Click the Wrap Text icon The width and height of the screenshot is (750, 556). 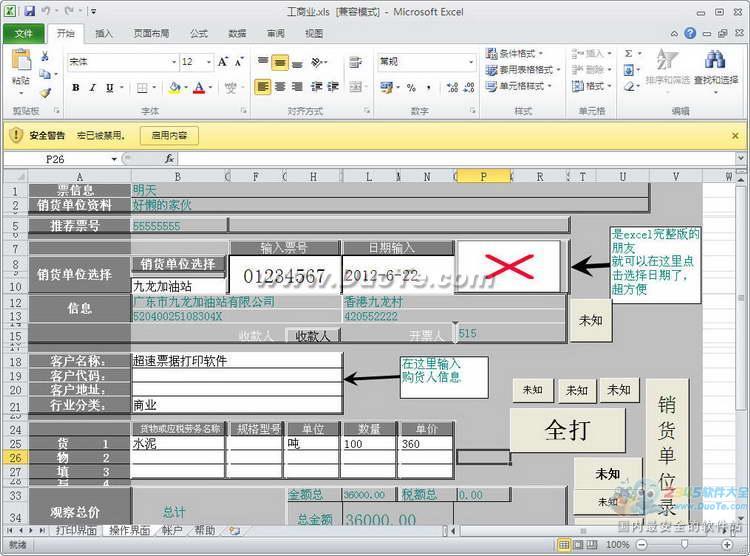coord(355,62)
